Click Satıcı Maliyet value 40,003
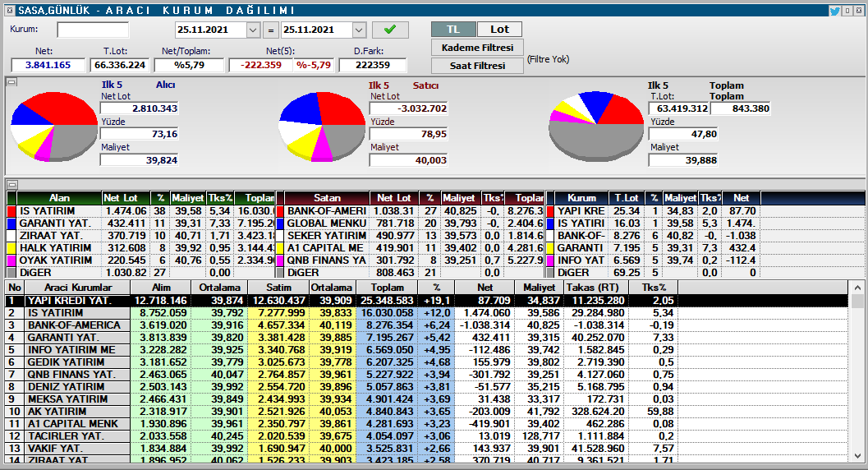This screenshot has width=868, height=470. point(408,160)
